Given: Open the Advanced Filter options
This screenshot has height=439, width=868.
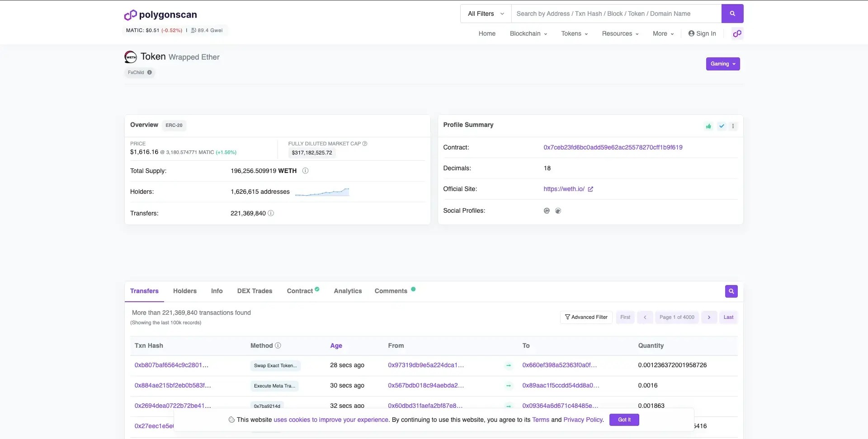Looking at the screenshot, I should tap(586, 318).
